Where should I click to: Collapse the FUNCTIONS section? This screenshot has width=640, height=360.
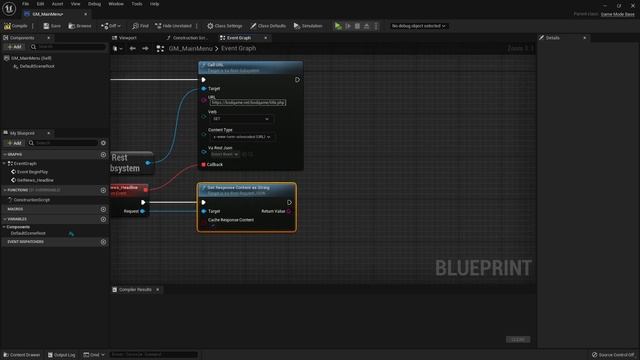[x=5, y=190]
